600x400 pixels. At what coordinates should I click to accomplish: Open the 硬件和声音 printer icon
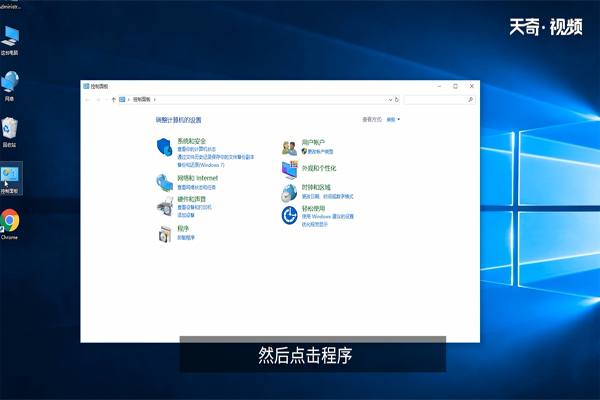[165, 206]
